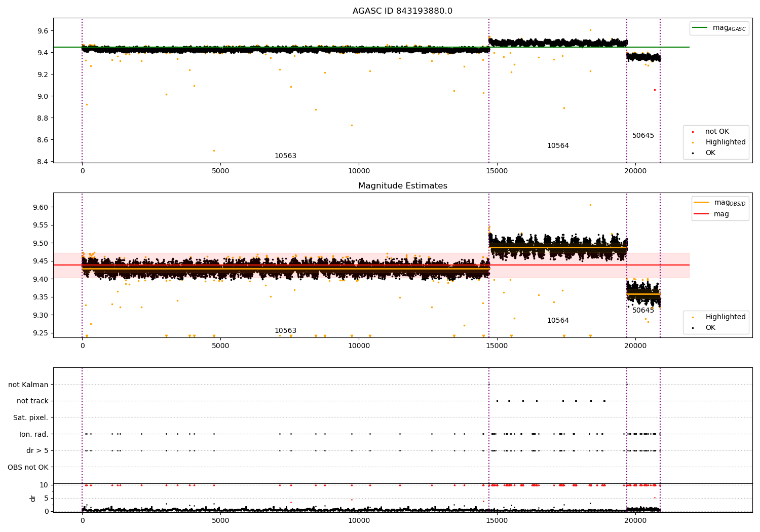Click the 'dr > 5' row label

(x=37, y=451)
